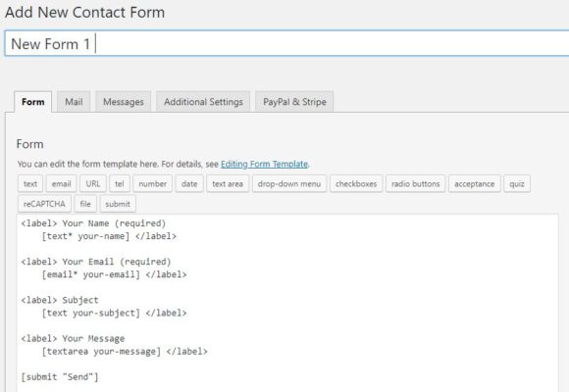Viewport: 569px width, 392px height.
Task: Insert a tel field tag
Action: tap(120, 184)
